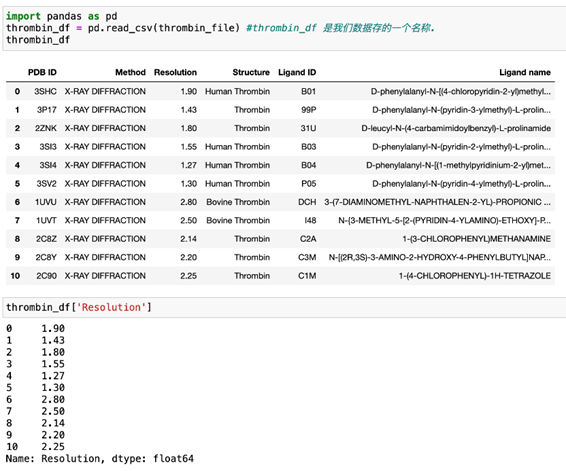Click the Structure column header

coord(251,72)
